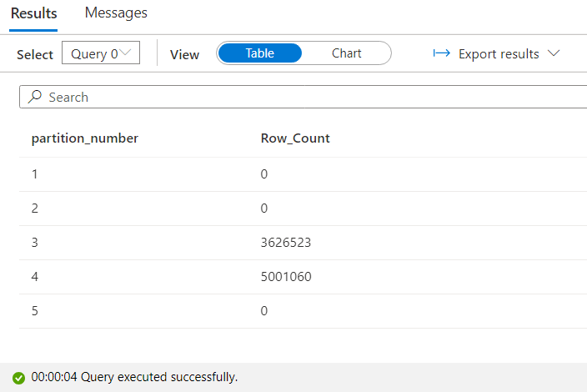Switch to the Messages tab
587x392 pixels.
click(116, 13)
